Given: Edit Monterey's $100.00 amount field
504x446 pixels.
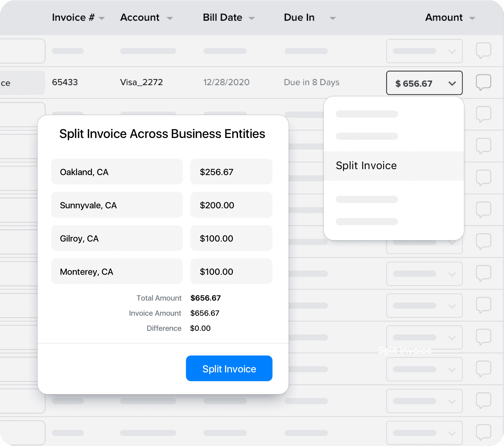Looking at the screenshot, I should (231, 272).
